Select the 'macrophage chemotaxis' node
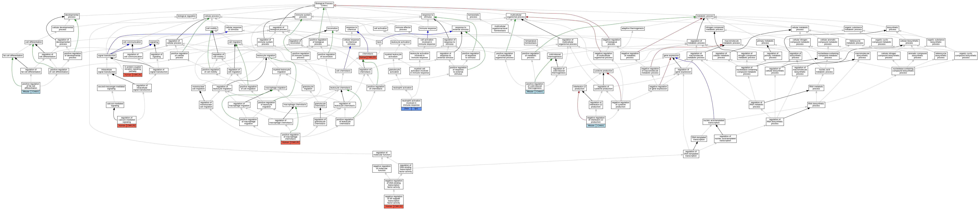Viewport: 980px width, 210px height. click(295, 104)
